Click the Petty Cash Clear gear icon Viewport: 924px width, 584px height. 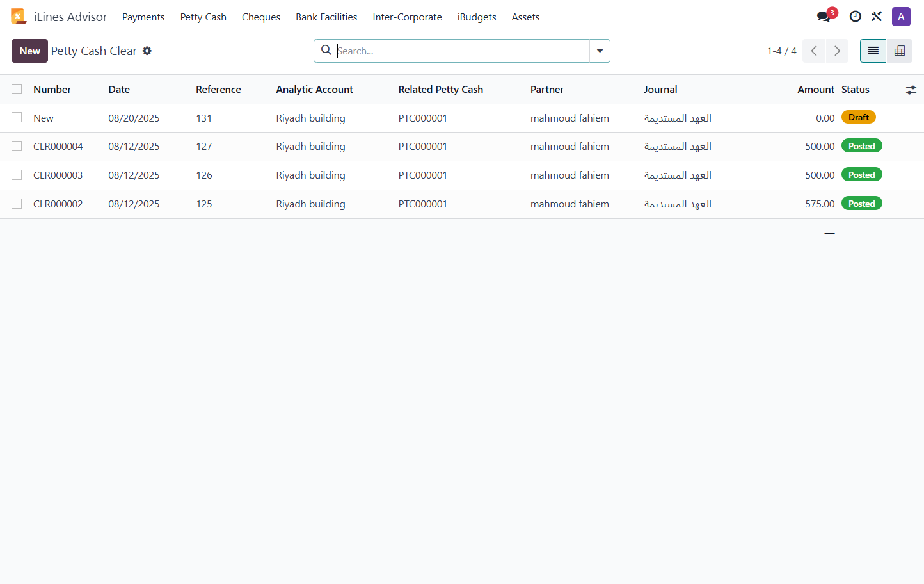pos(147,51)
